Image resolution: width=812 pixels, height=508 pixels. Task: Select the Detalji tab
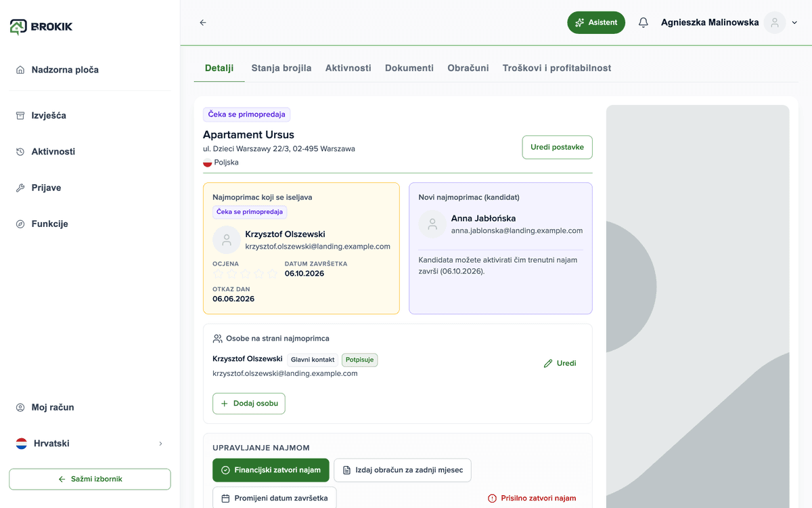(x=219, y=68)
